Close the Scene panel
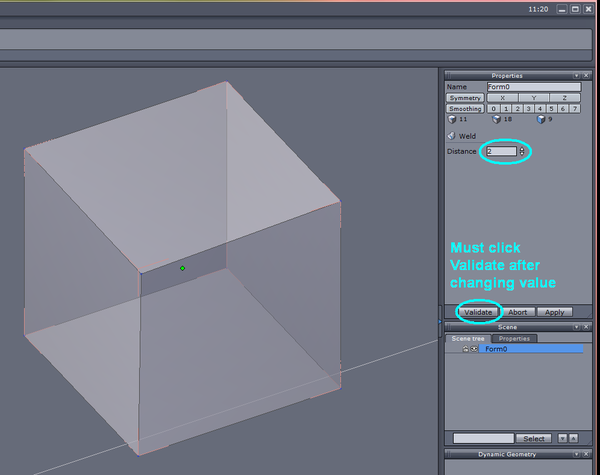The image size is (600, 475). click(586, 327)
